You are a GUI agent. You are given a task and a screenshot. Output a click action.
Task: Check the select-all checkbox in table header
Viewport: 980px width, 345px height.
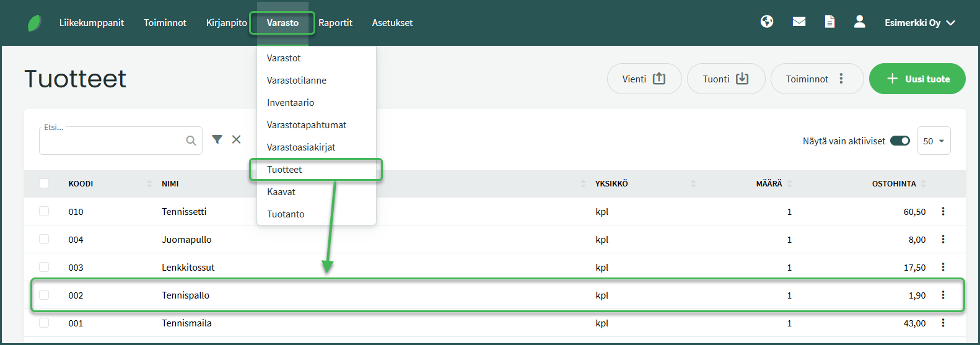44,183
